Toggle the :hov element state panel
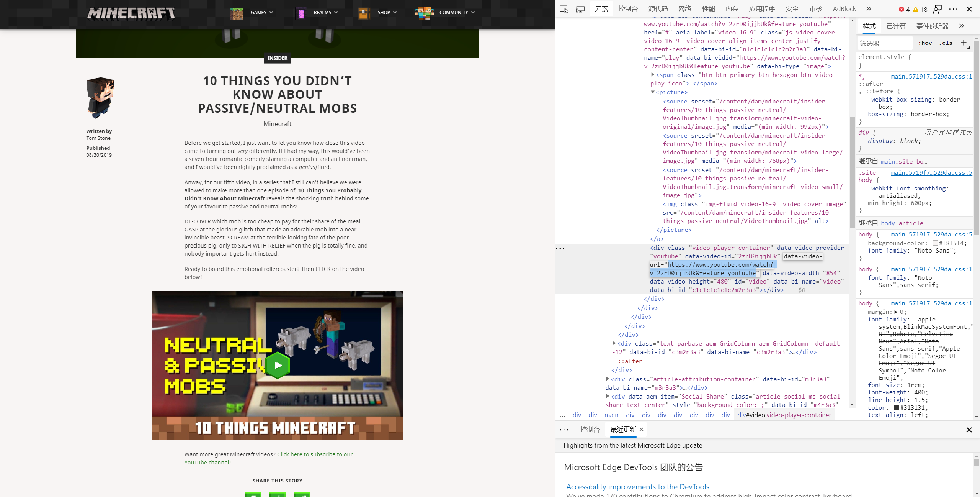980x497 pixels. pos(925,43)
